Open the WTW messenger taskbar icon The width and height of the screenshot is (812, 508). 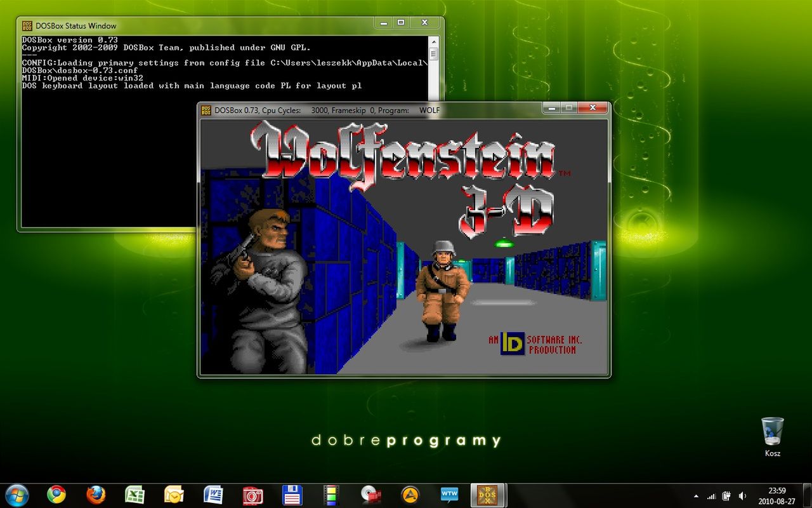point(449,495)
